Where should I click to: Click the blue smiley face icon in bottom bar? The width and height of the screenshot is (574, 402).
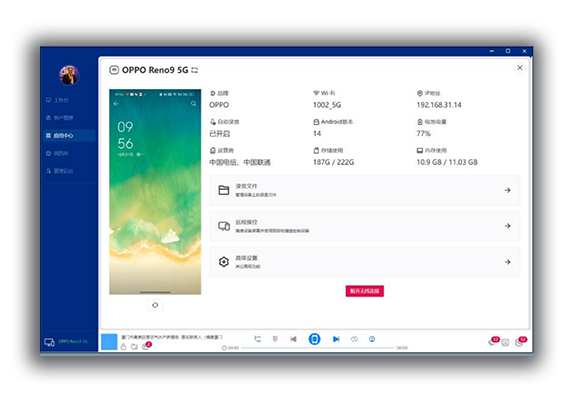click(x=372, y=339)
